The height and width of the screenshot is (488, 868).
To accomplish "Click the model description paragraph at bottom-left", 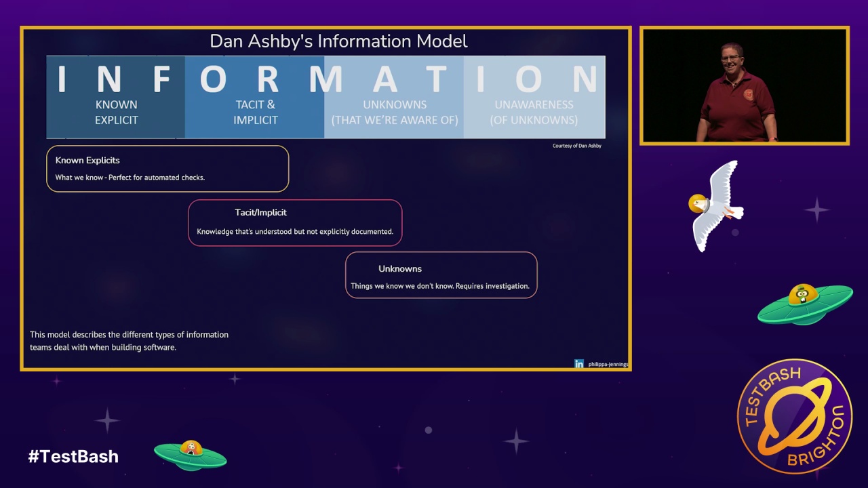I will (x=129, y=341).
